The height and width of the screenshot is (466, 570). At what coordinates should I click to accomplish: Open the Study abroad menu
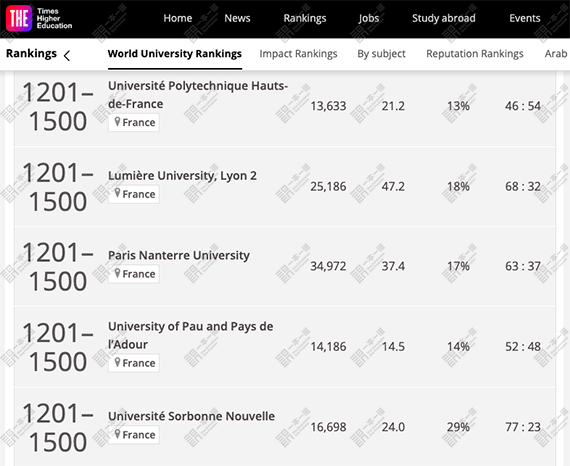tap(443, 18)
